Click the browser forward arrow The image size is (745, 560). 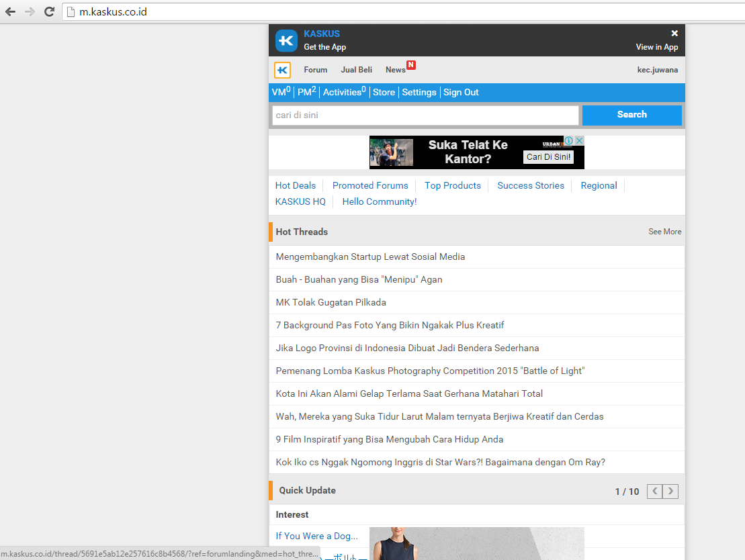[30, 12]
